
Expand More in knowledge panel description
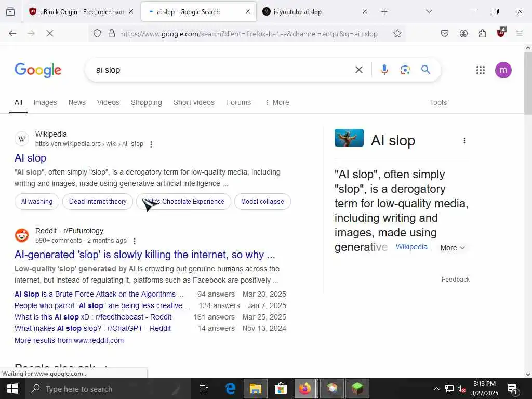point(453,248)
